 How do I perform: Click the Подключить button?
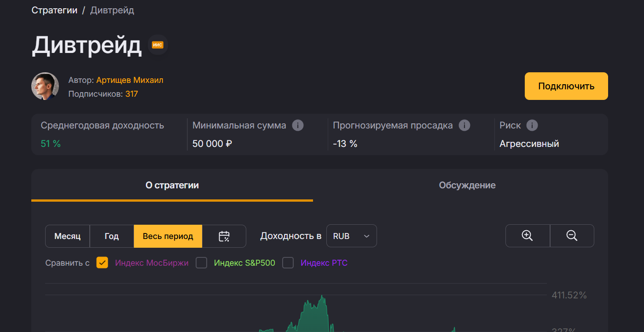(x=566, y=86)
